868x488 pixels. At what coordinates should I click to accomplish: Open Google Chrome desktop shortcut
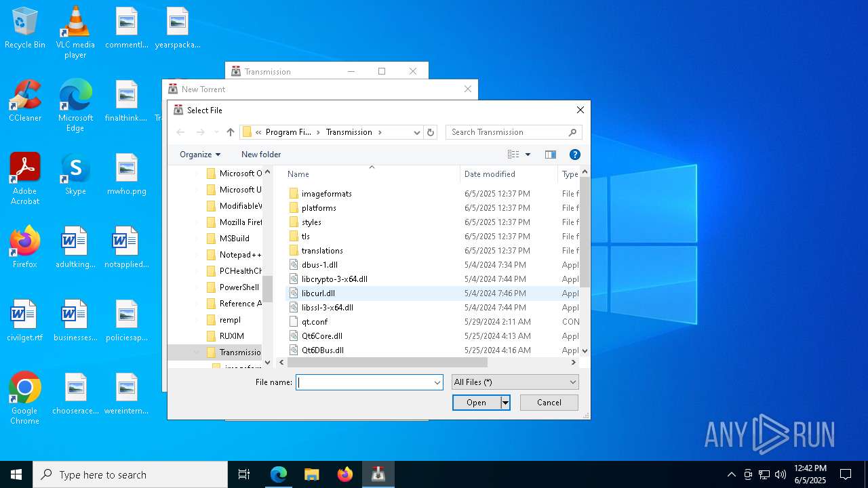[x=25, y=399]
